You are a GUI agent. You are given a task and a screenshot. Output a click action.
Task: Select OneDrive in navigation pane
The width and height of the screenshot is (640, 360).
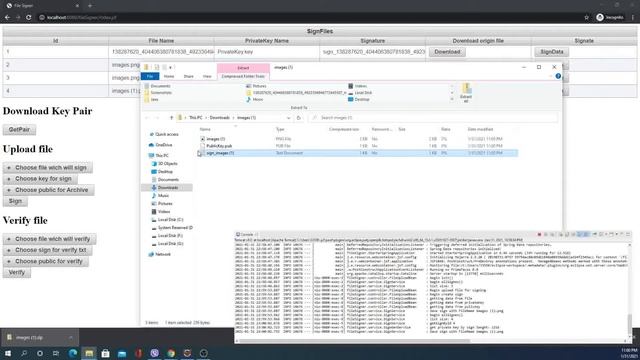pos(163,145)
